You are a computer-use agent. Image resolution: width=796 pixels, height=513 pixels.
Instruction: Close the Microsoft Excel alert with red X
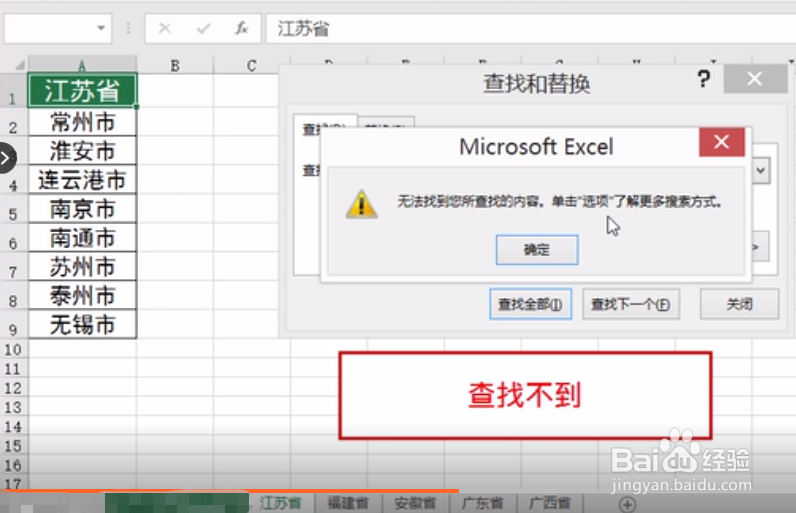721,142
